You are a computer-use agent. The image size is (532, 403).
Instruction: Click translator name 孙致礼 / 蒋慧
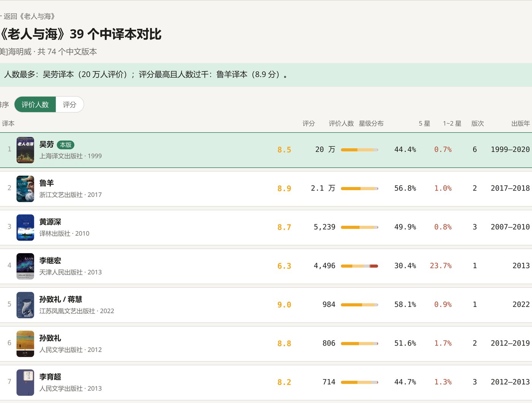tap(61, 300)
